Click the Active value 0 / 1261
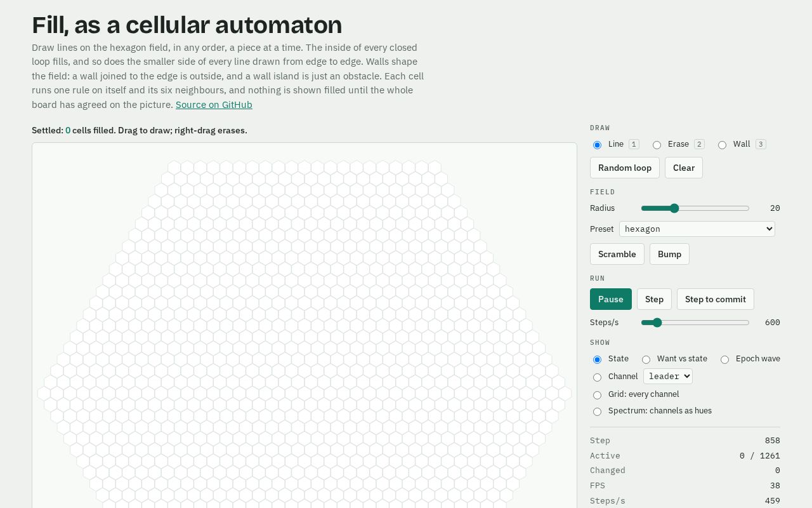This screenshot has width=812, height=508. [x=759, y=456]
